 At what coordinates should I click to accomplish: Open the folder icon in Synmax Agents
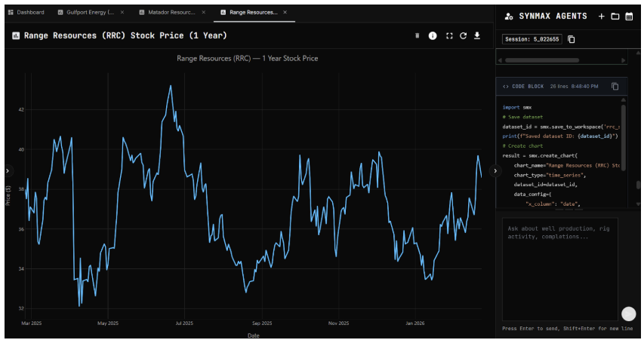pyautogui.click(x=615, y=16)
